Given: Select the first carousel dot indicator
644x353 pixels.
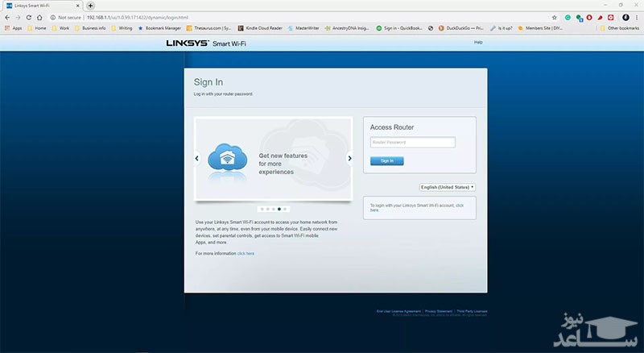Looking at the screenshot, I should (262, 209).
